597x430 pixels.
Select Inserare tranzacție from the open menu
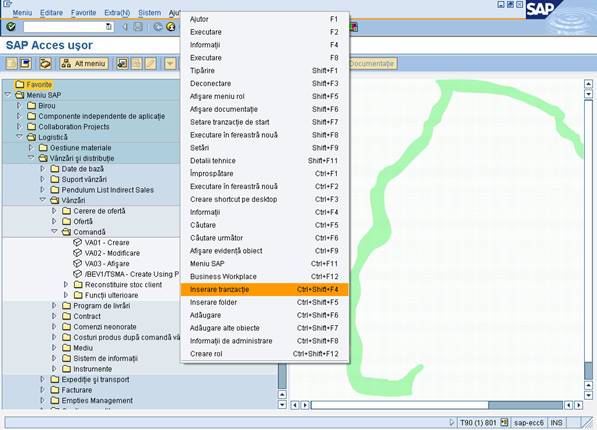(264, 289)
